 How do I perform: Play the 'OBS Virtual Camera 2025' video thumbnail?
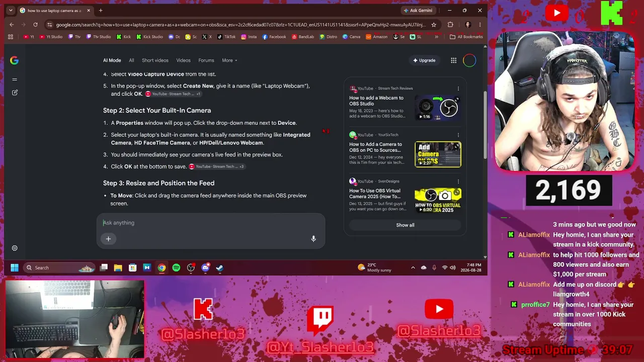438,201
